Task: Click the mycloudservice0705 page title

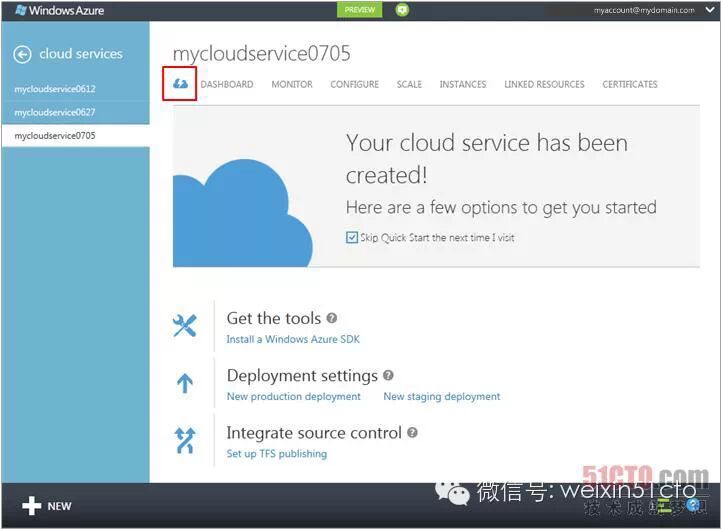Action: pos(262,53)
